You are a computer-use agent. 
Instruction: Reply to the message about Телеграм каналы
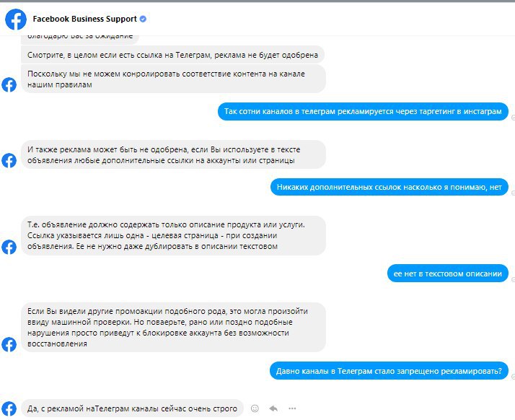click(273, 408)
